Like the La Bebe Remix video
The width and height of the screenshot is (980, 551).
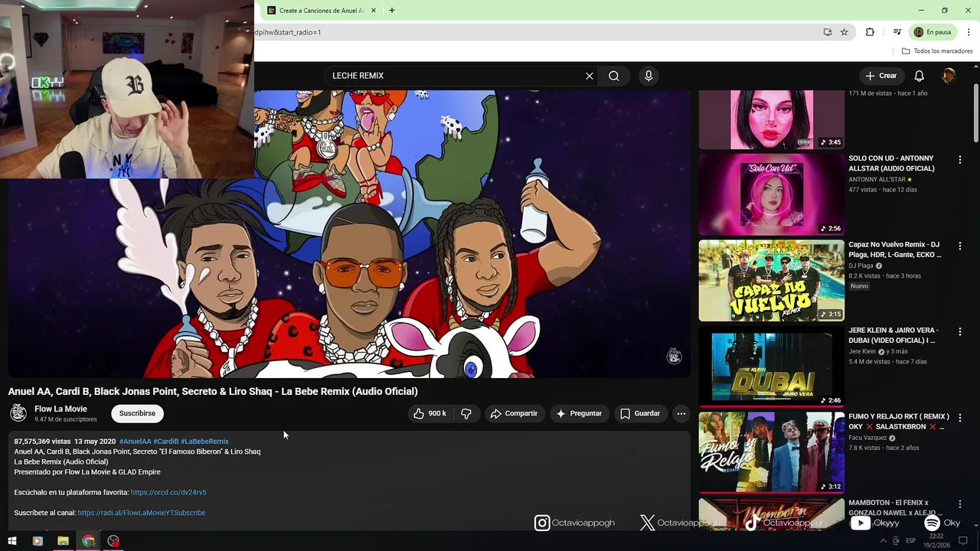click(431, 413)
